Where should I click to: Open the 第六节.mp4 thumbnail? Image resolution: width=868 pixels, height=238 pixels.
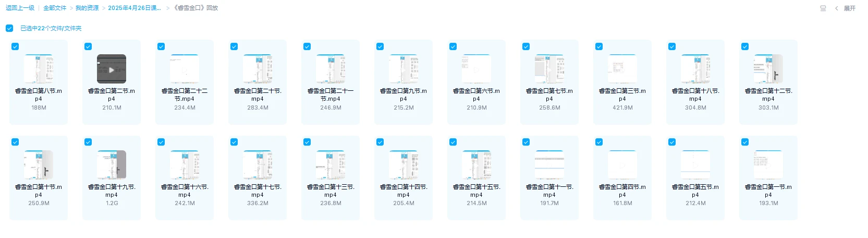click(x=476, y=69)
